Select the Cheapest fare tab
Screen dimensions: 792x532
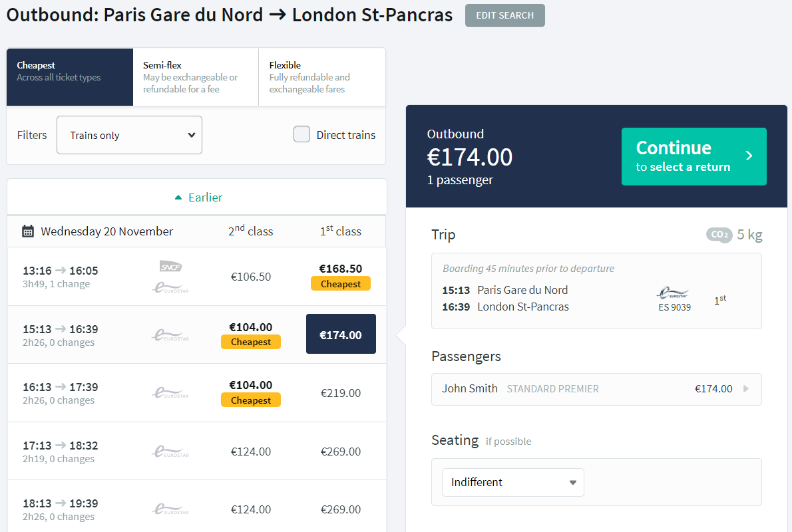click(70, 77)
